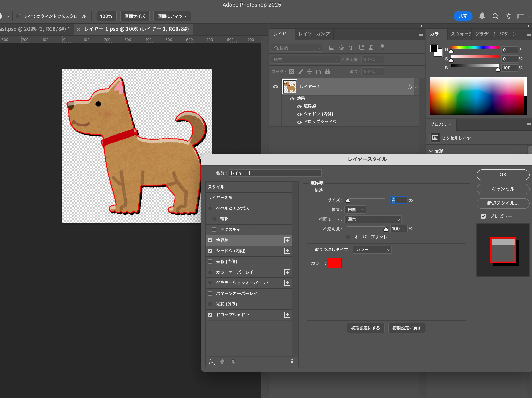Click the OK button

coord(503,175)
